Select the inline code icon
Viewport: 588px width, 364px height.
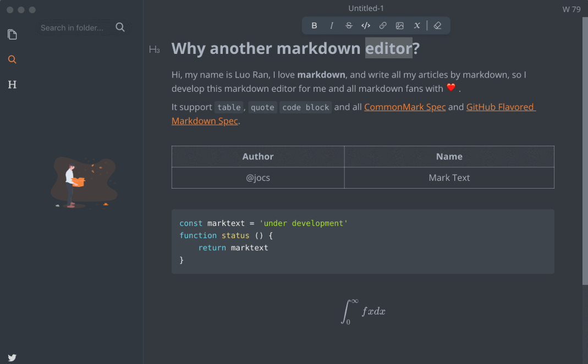(x=365, y=25)
